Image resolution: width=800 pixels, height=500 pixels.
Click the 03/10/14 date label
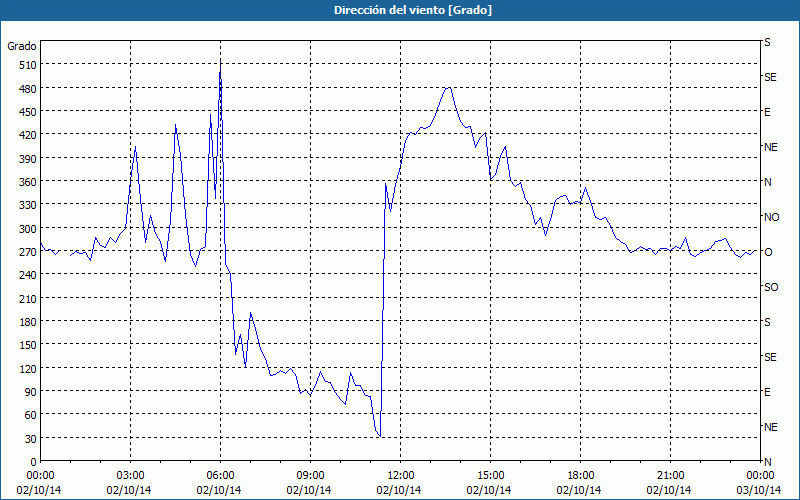click(x=759, y=490)
